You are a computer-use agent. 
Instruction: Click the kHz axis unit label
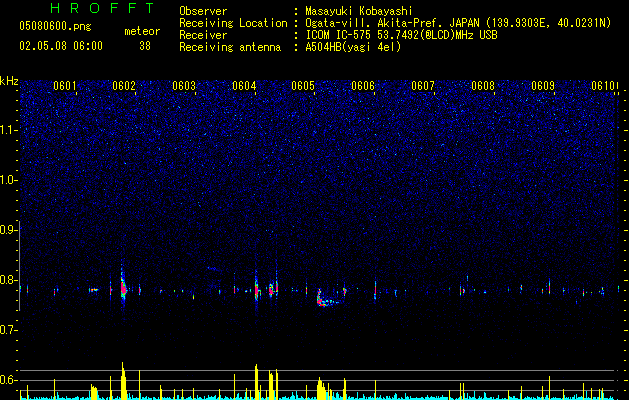pyautogui.click(x=9, y=81)
